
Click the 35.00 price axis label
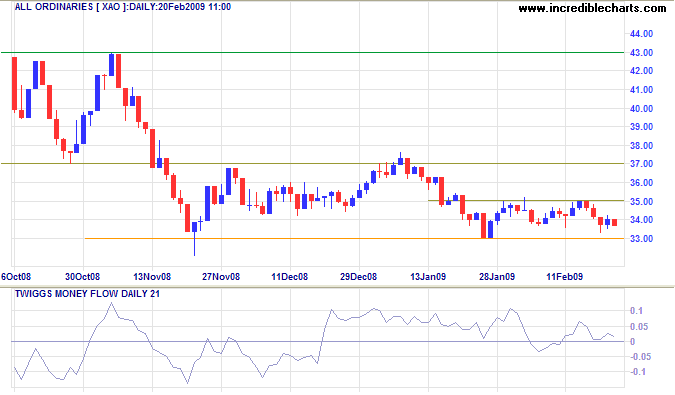(x=641, y=201)
